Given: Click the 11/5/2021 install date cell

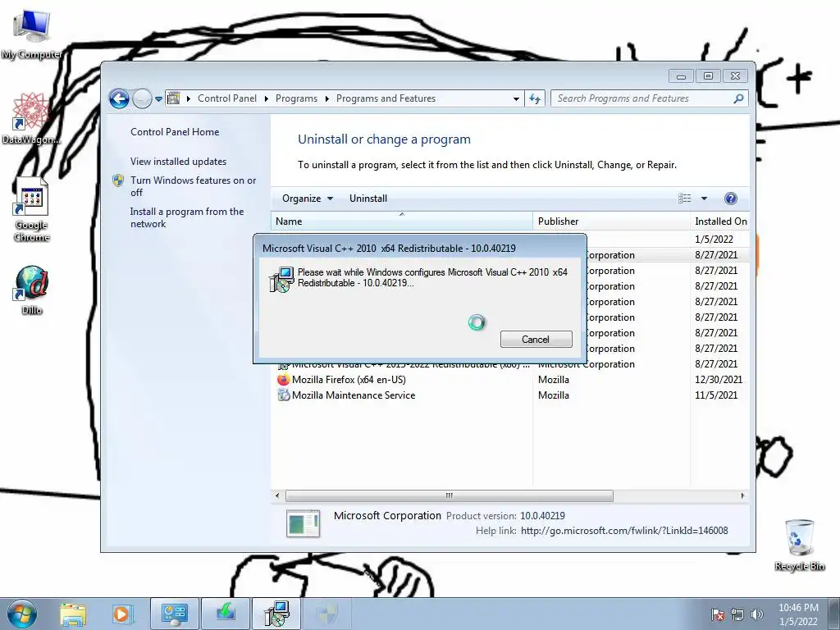Looking at the screenshot, I should (716, 395).
